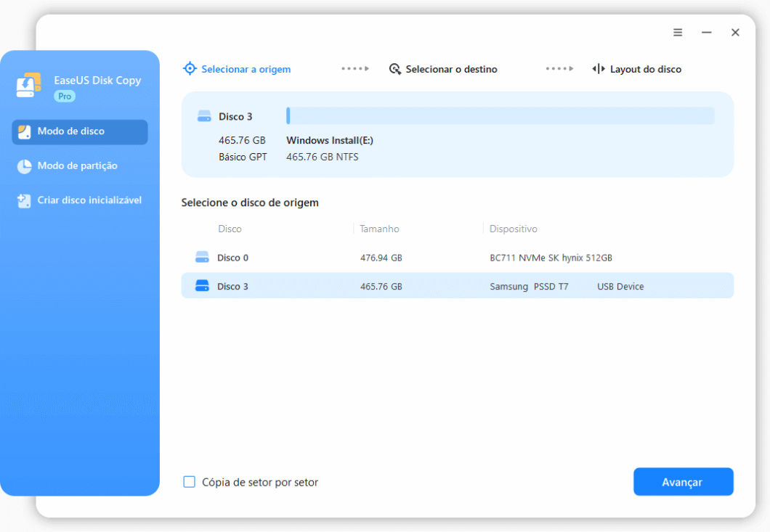Viewport: 770px width, 532px height.
Task: Click the Dispositivo column header
Action: tap(514, 229)
